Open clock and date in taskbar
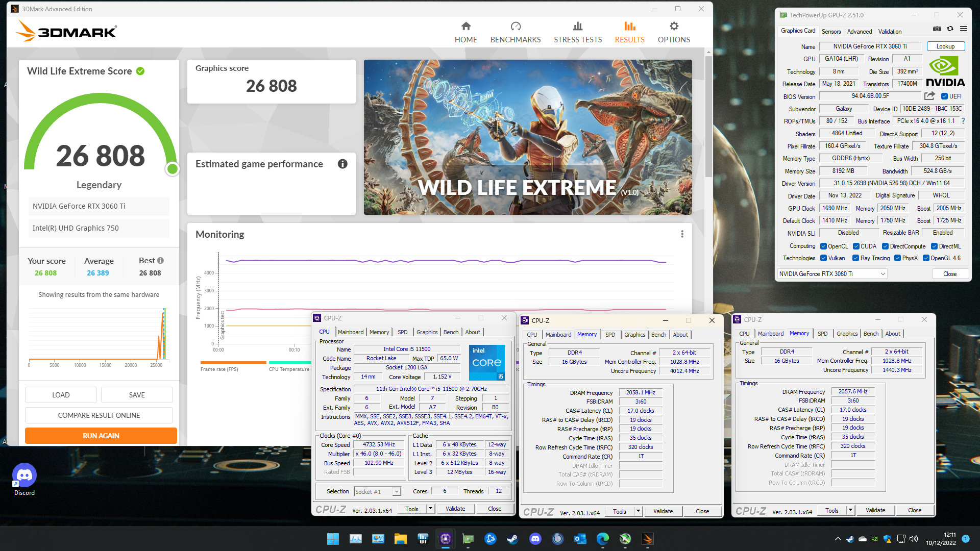 [941, 539]
